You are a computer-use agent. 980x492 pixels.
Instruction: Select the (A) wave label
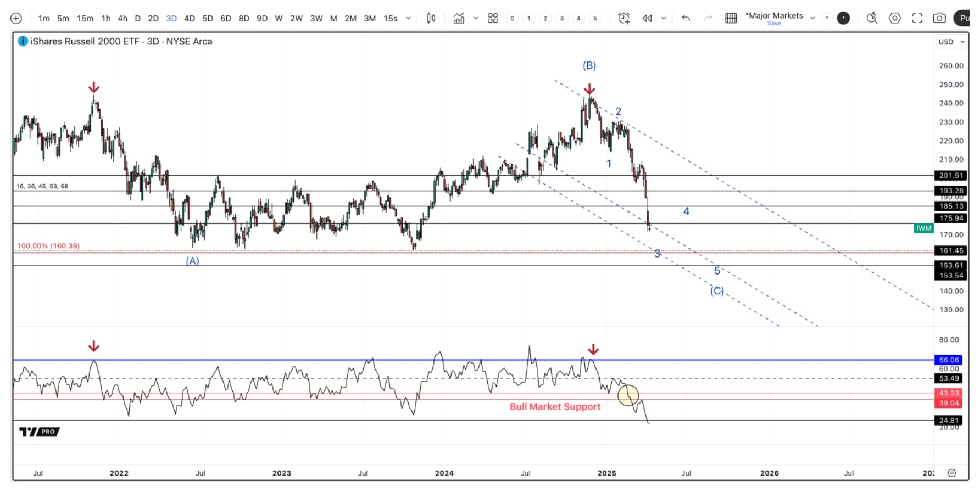[x=192, y=261]
